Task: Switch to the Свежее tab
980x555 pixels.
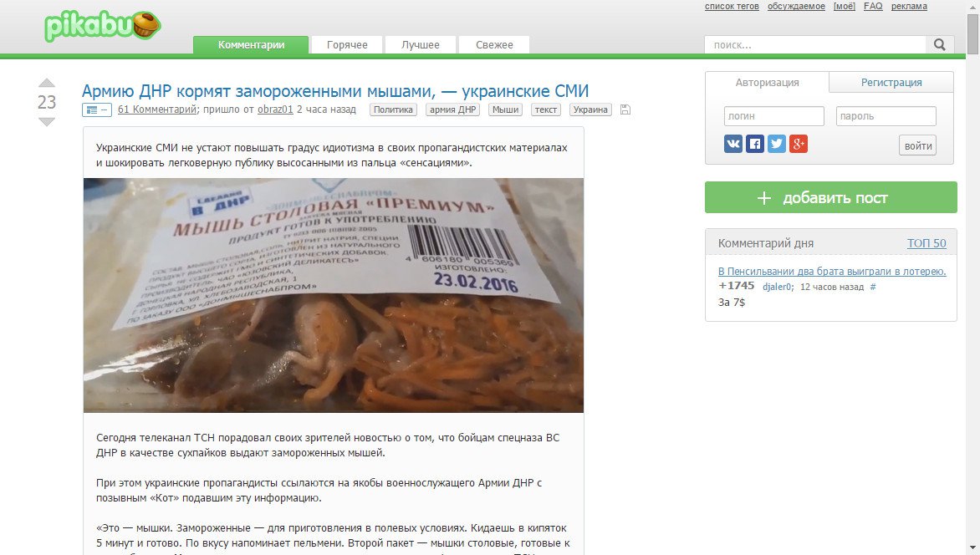Action: pyautogui.click(x=493, y=45)
